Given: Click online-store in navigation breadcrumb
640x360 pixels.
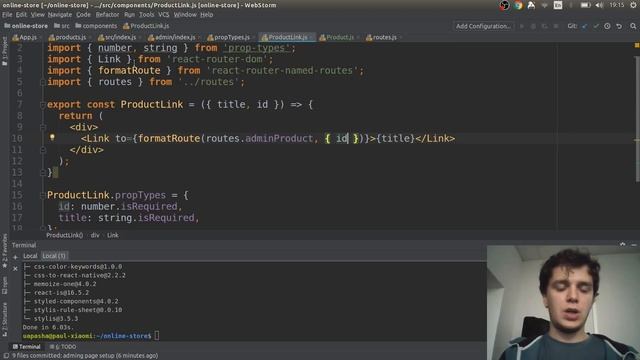Looking at the screenshot, I should [x=26, y=26].
